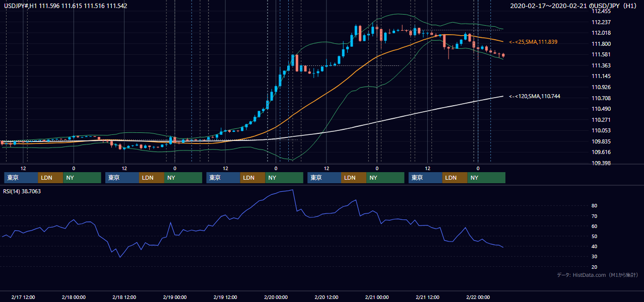The image size is (644, 302).
Task: Click price axis value 111.363
Action: point(600,65)
